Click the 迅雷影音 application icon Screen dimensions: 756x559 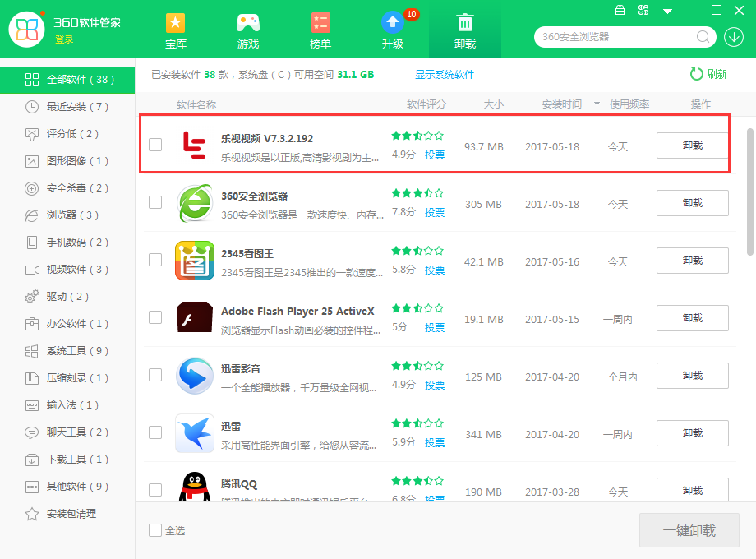click(x=194, y=376)
